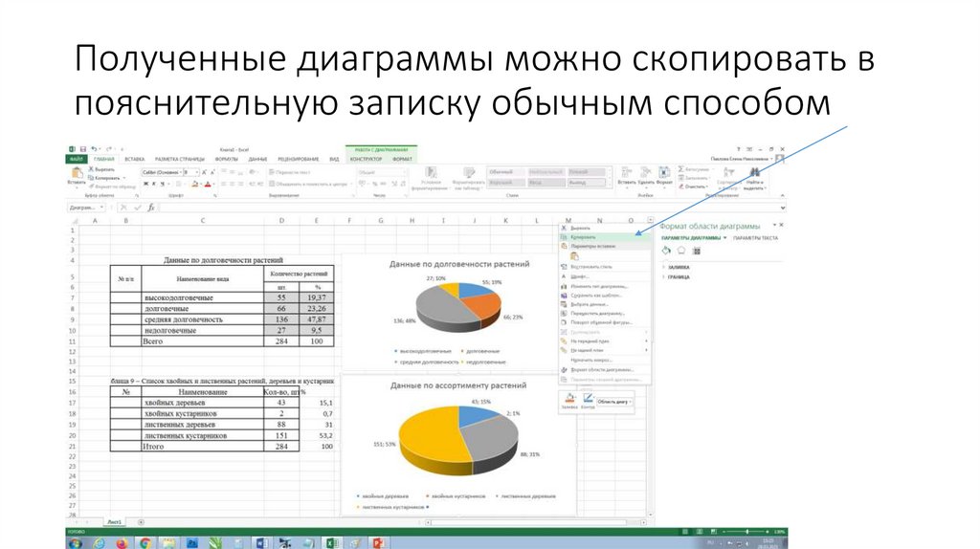
Task: Switch to ПАРАМЕТРЫ ТЕКСТА in the format pane
Action: coord(755,238)
